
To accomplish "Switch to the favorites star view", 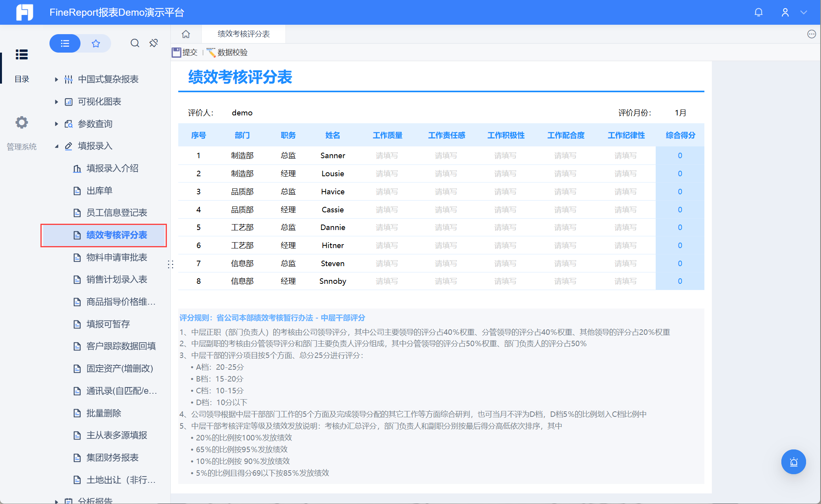I will point(96,43).
